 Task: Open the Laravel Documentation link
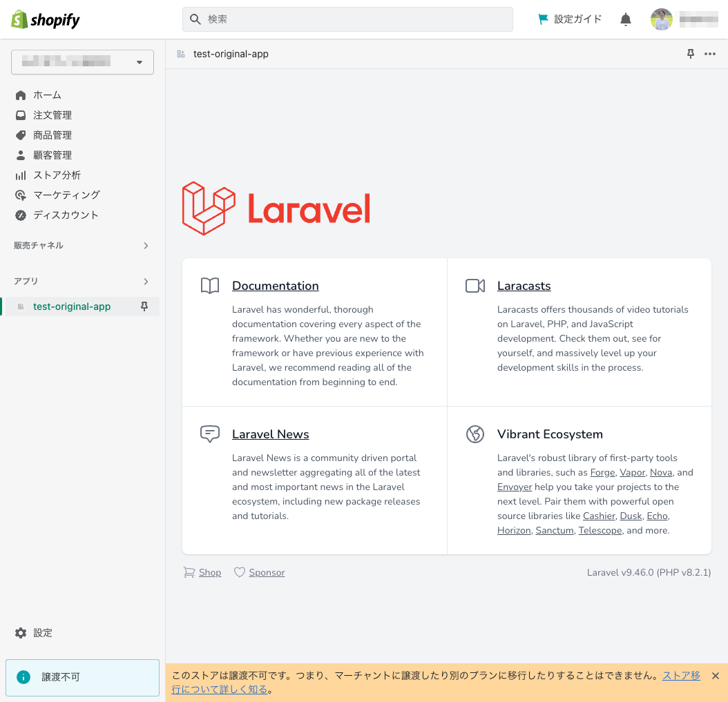click(x=275, y=285)
